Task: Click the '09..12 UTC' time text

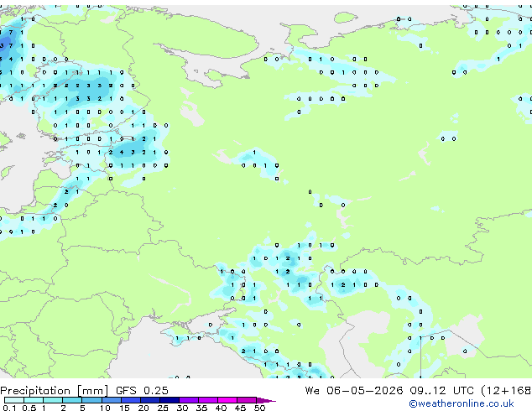Action: click(x=441, y=391)
